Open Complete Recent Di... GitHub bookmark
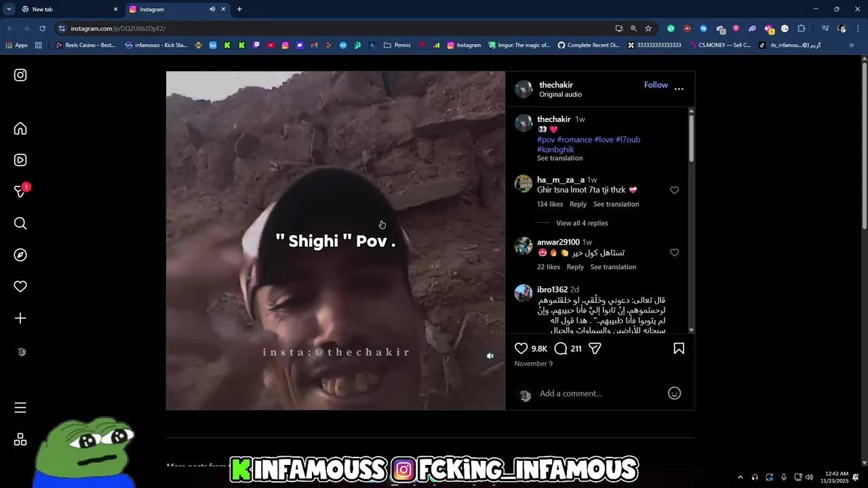868x488 pixels. [x=589, y=45]
